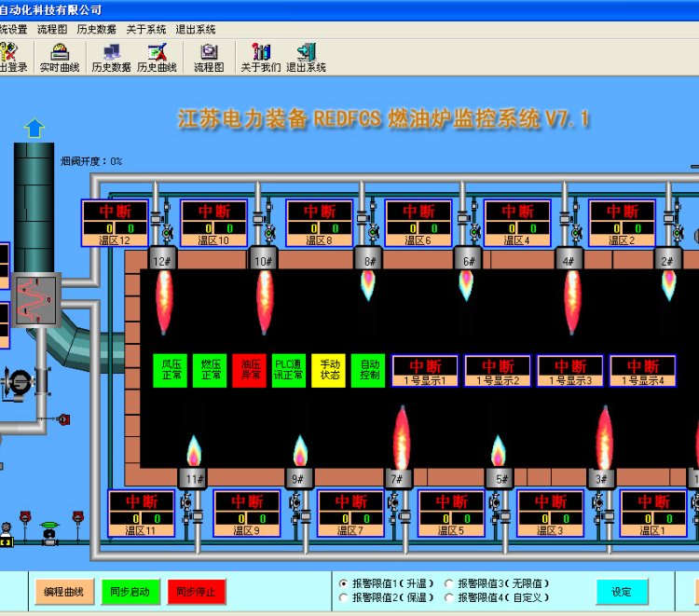Image resolution: width=699 pixels, height=616 pixels.
Task: Click the blower fan icon at left
Action: (x=18, y=382)
